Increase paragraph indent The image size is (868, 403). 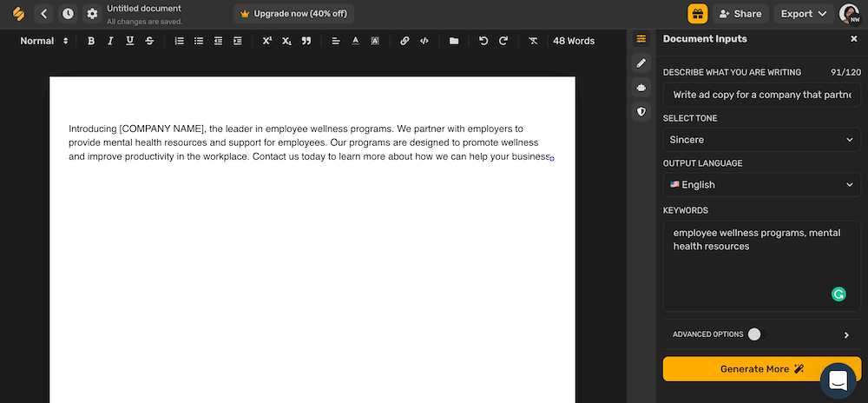tap(238, 41)
